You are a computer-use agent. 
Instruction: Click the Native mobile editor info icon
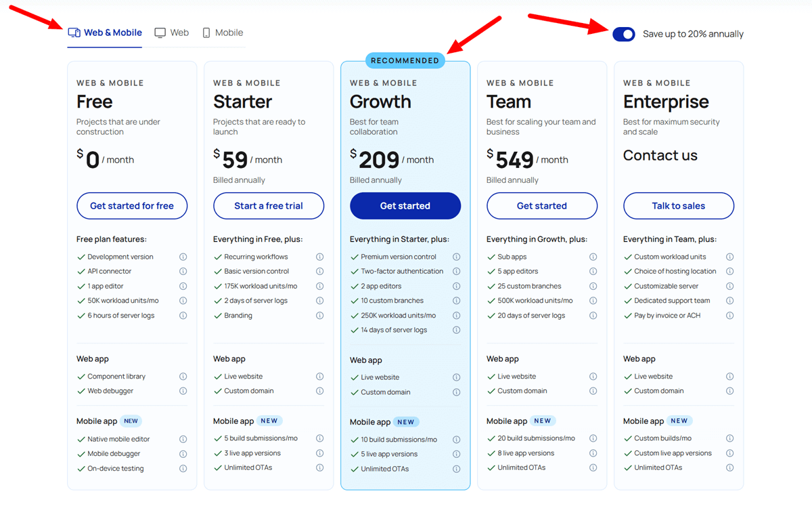(183, 438)
